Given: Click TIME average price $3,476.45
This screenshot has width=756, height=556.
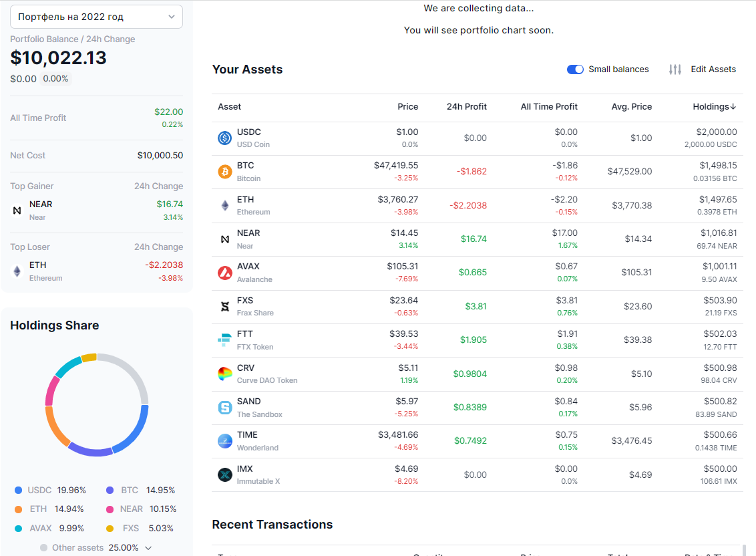Looking at the screenshot, I should [x=632, y=441].
